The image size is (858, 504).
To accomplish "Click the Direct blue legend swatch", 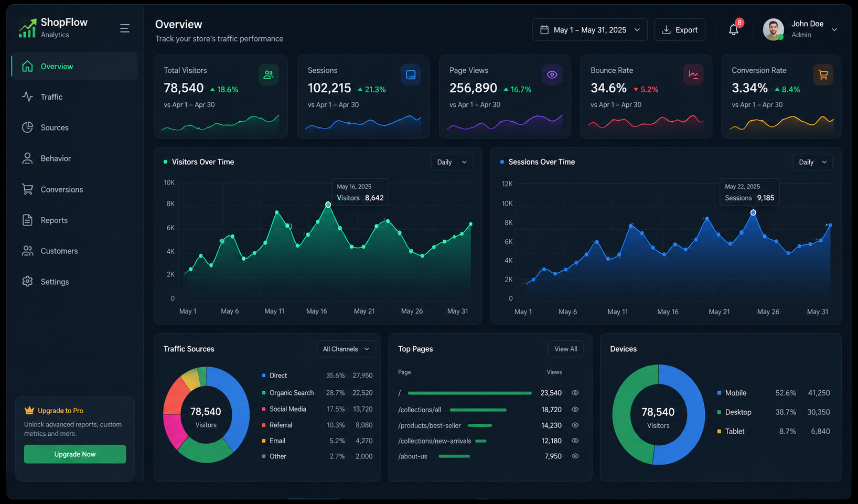I will (263, 376).
